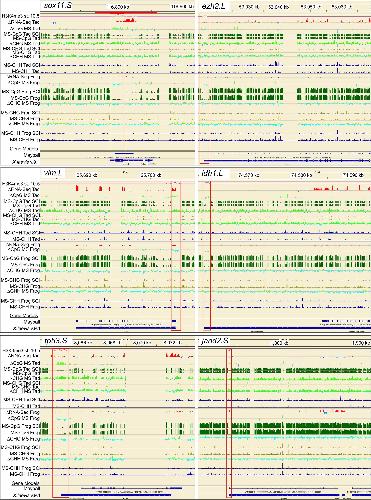Click blue sox11.S gene model at bottom

pos(131,160)
